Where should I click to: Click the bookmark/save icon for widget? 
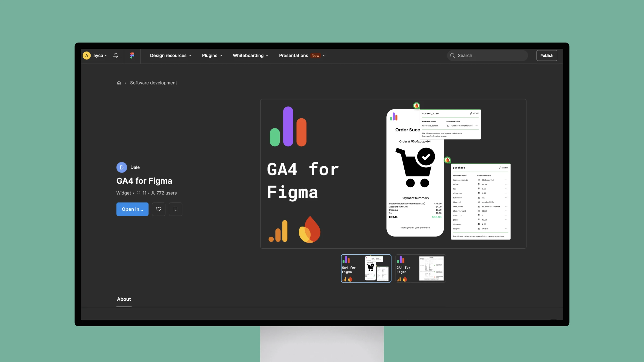coord(175,209)
